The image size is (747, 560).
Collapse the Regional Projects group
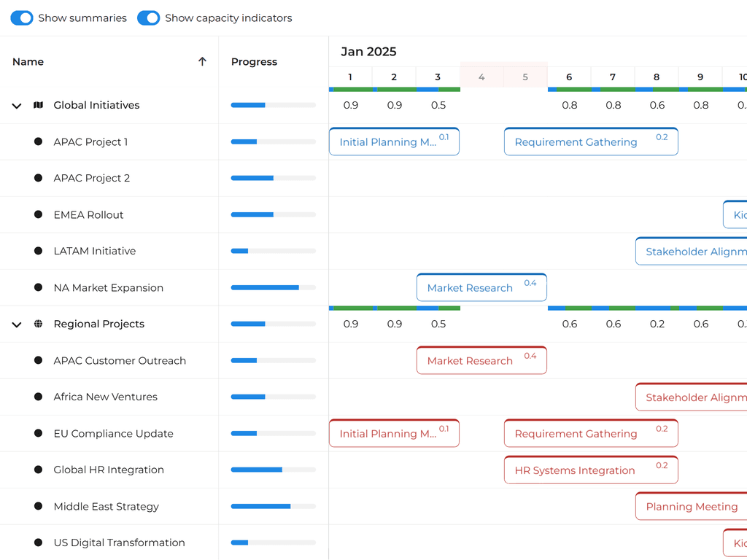pyautogui.click(x=17, y=324)
